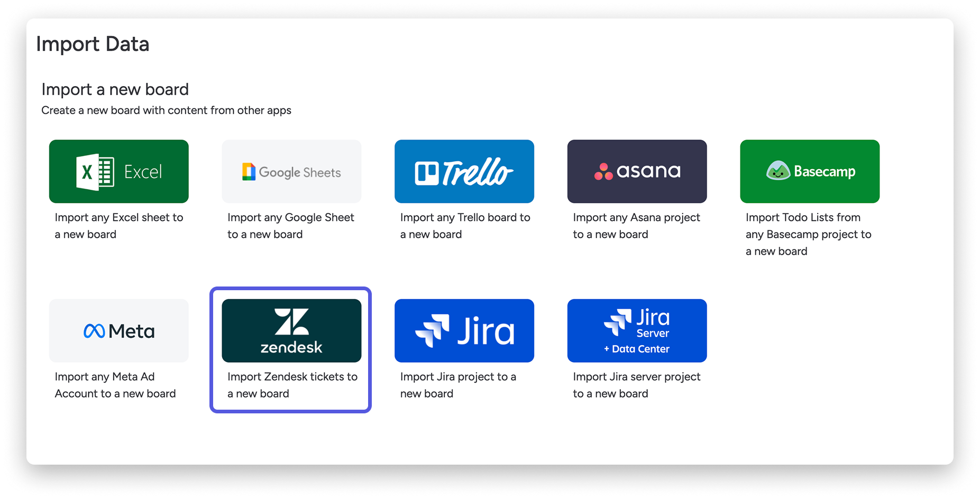Select the Jira import tile
This screenshot has height=499, width=980.
pyautogui.click(x=464, y=331)
